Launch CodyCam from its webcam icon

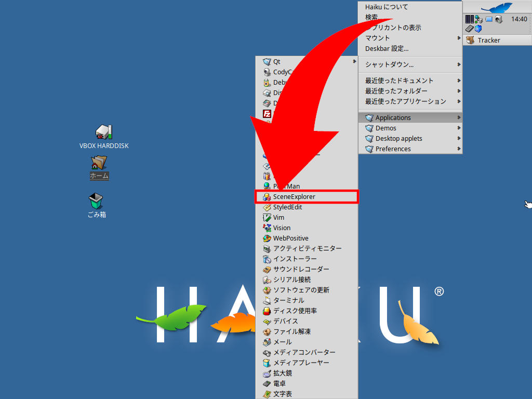point(267,72)
